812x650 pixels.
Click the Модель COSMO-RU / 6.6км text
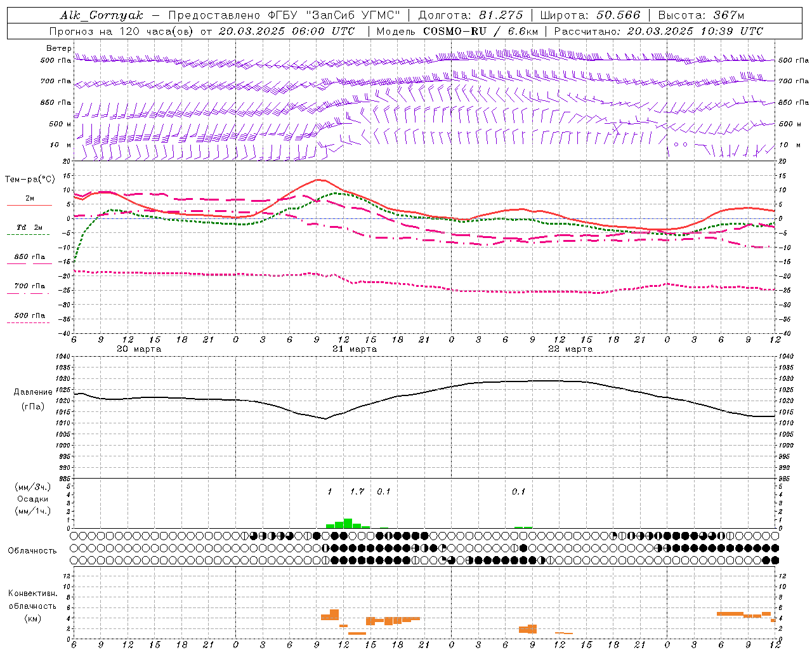[x=457, y=31]
